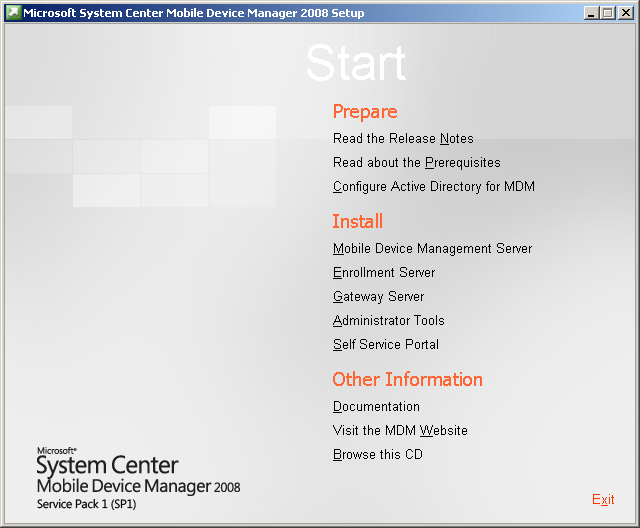Install Administrator Tools
The height and width of the screenshot is (528, 640).
pyautogui.click(x=389, y=321)
